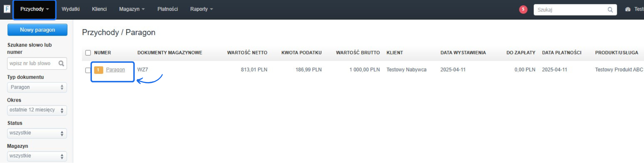
Task: Click the WZ7 warehouse document entry
Action: [x=143, y=70]
